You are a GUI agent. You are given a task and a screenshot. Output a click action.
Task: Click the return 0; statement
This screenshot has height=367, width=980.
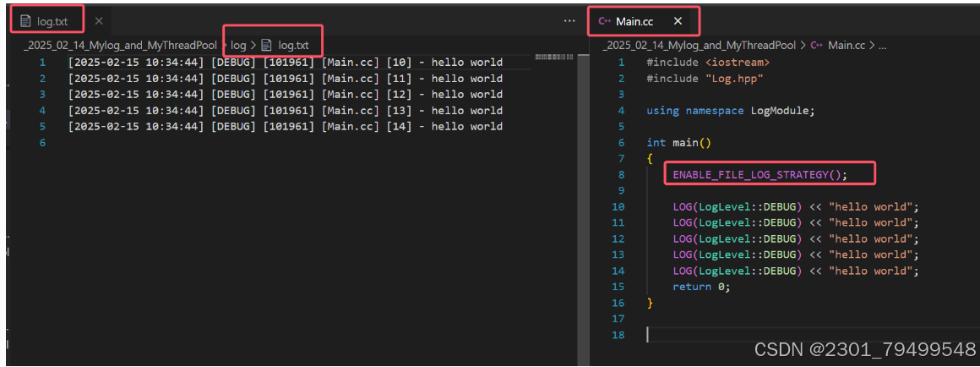point(701,287)
